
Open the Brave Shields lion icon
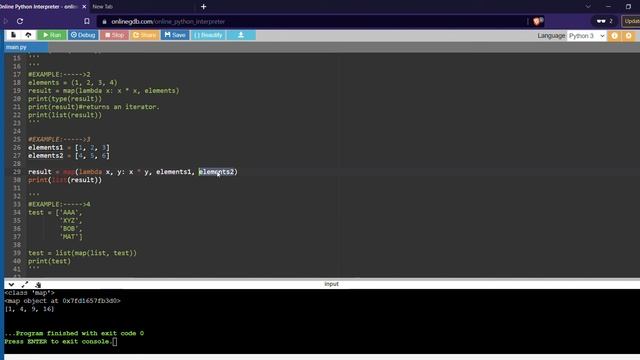click(538, 21)
